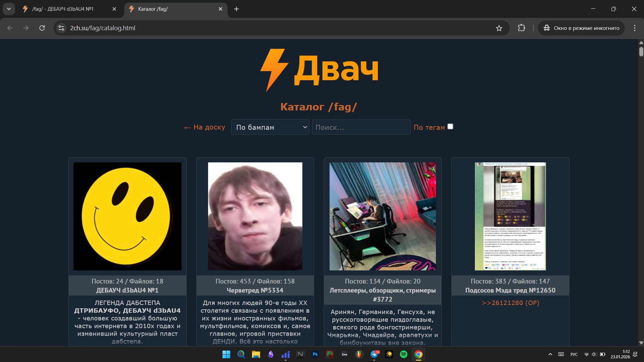The height and width of the screenshot is (362, 644).
Task: Open Ableton Live from the taskbar
Action: tap(344, 354)
